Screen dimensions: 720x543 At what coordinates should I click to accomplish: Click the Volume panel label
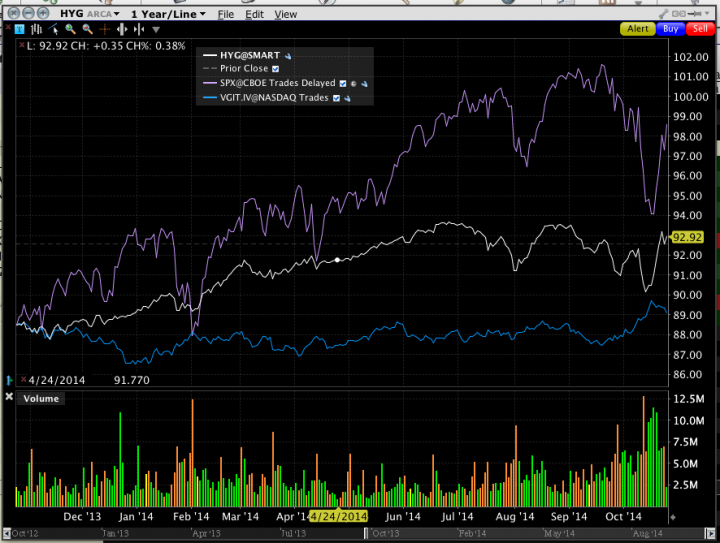[x=41, y=398]
